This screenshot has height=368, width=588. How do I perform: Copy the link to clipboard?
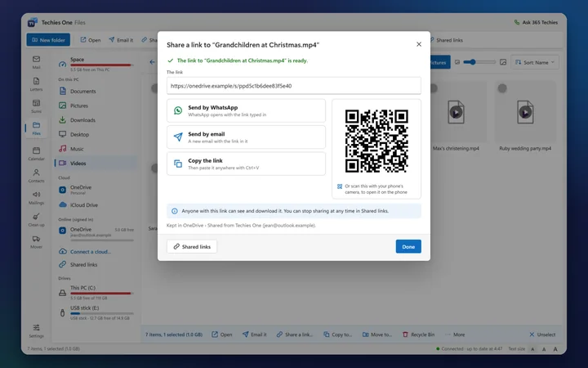point(246,164)
